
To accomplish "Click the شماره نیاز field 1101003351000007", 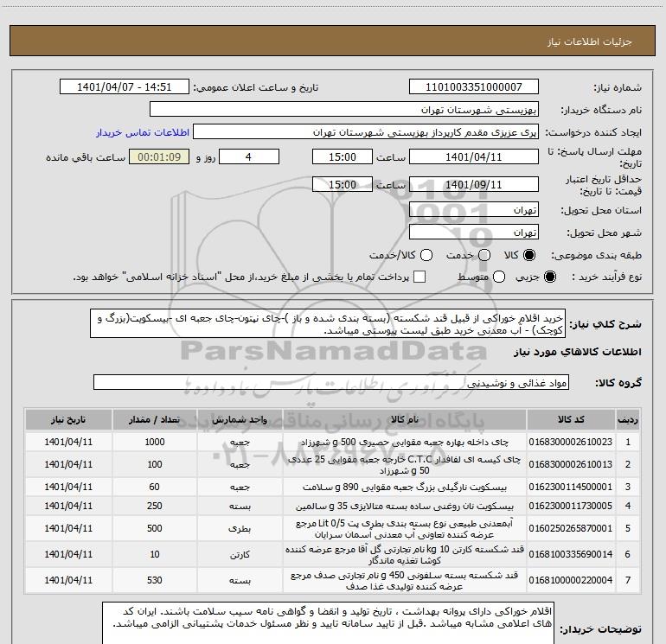I will [474, 87].
